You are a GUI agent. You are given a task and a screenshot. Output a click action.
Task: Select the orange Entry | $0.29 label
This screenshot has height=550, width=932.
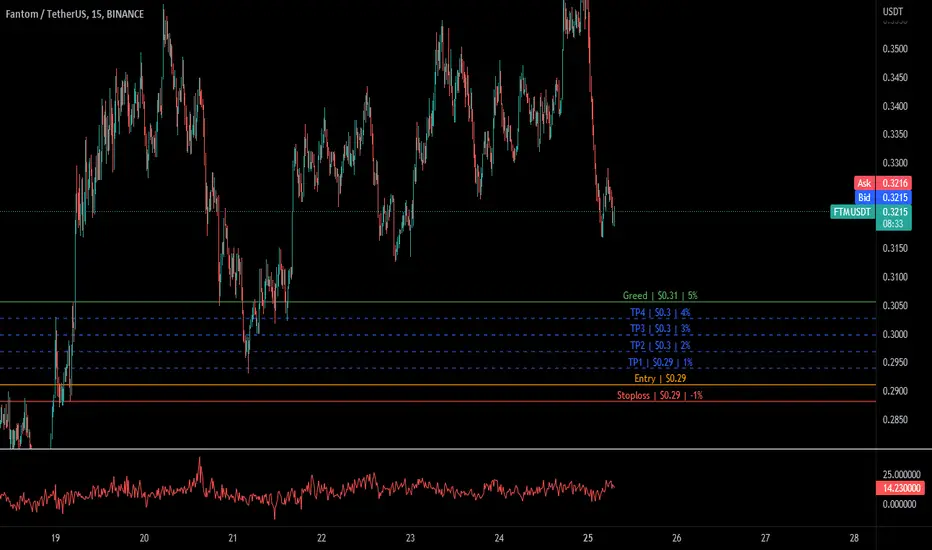point(660,378)
